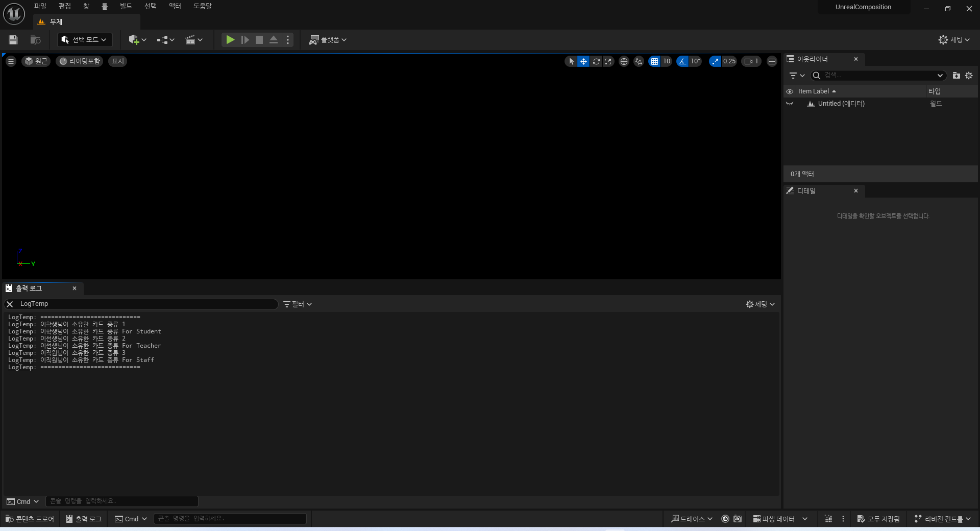The height and width of the screenshot is (531, 980).
Task: Open the Output Log 필터 dropdown
Action: 298,304
